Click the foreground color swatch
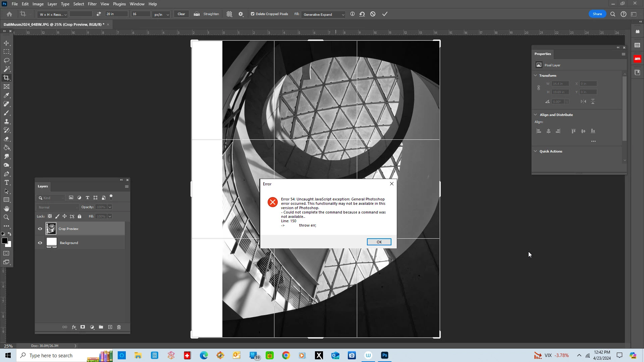 point(5,241)
